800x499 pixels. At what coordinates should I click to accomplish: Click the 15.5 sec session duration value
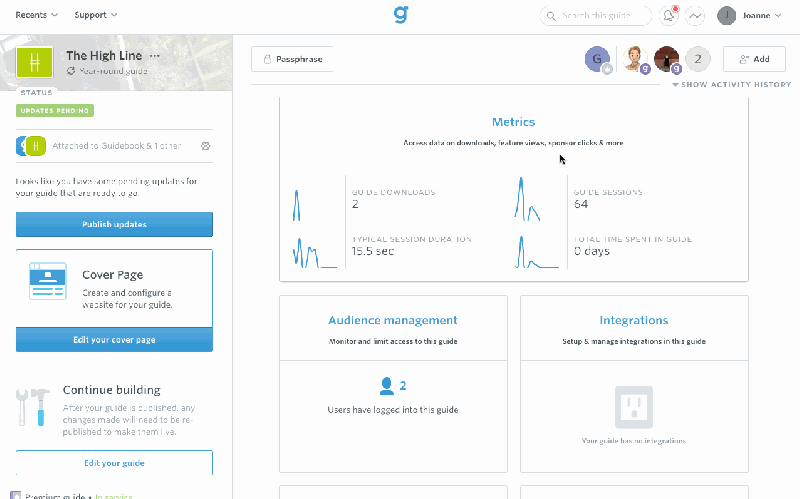click(x=372, y=251)
